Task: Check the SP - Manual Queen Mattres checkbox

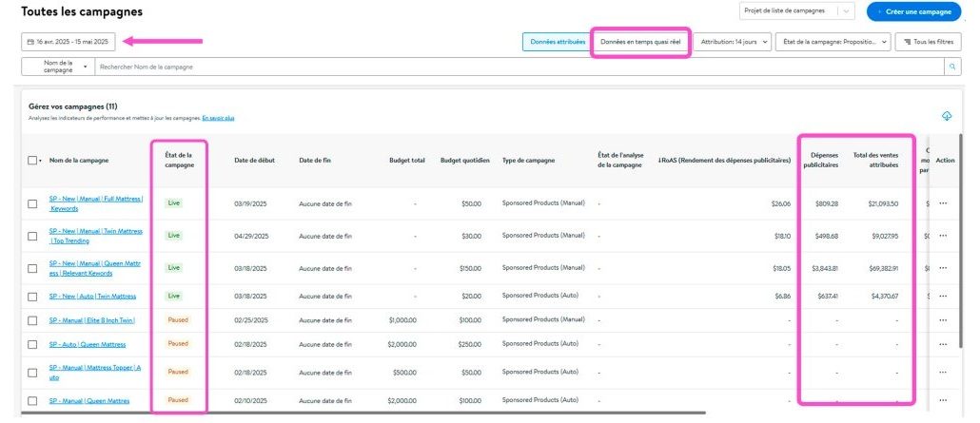Action: click(x=32, y=401)
